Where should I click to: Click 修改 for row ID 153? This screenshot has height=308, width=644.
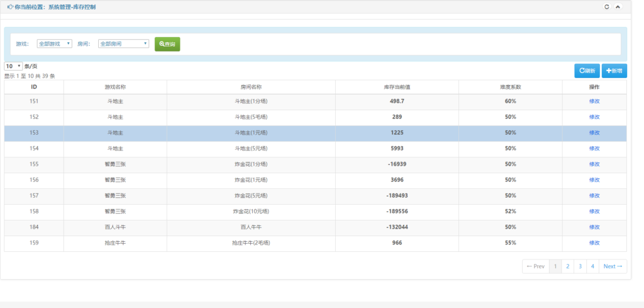point(594,133)
